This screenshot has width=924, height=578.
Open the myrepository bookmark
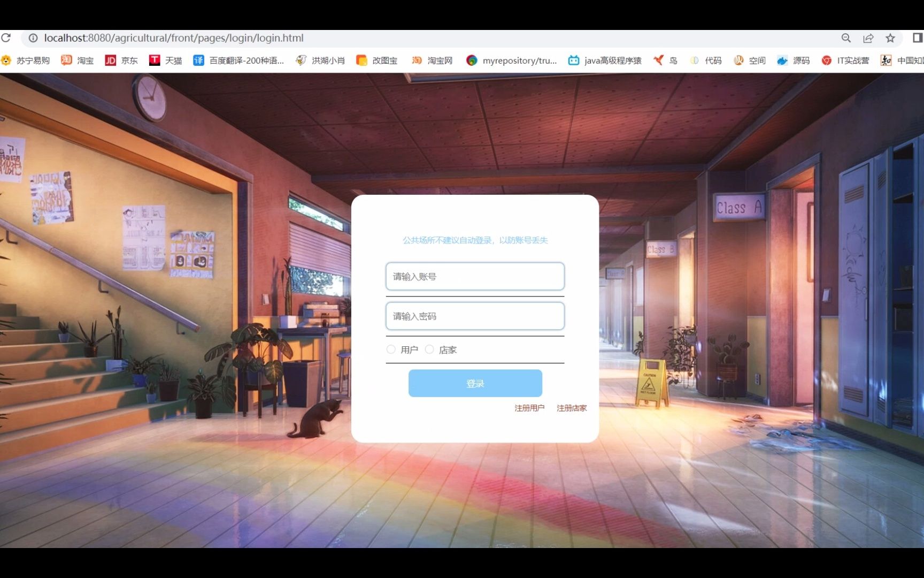(x=512, y=60)
